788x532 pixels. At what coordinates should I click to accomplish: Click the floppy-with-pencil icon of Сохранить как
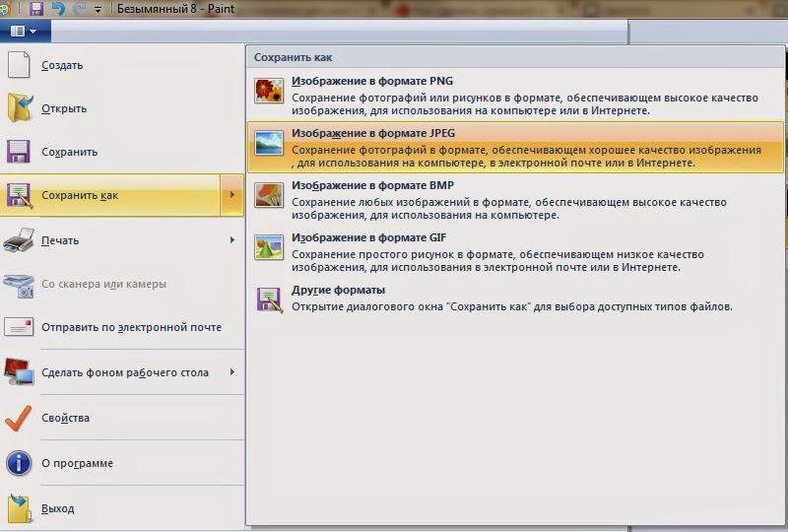[x=19, y=196]
